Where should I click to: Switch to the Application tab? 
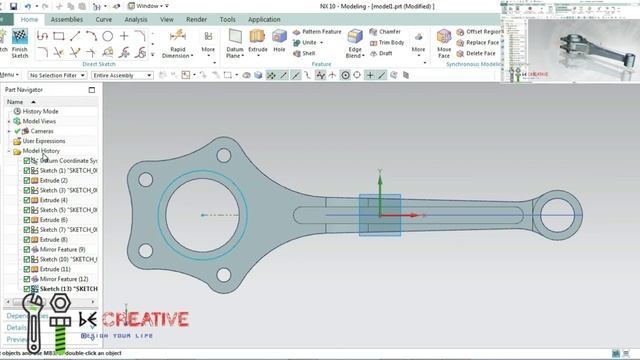pyautogui.click(x=264, y=20)
